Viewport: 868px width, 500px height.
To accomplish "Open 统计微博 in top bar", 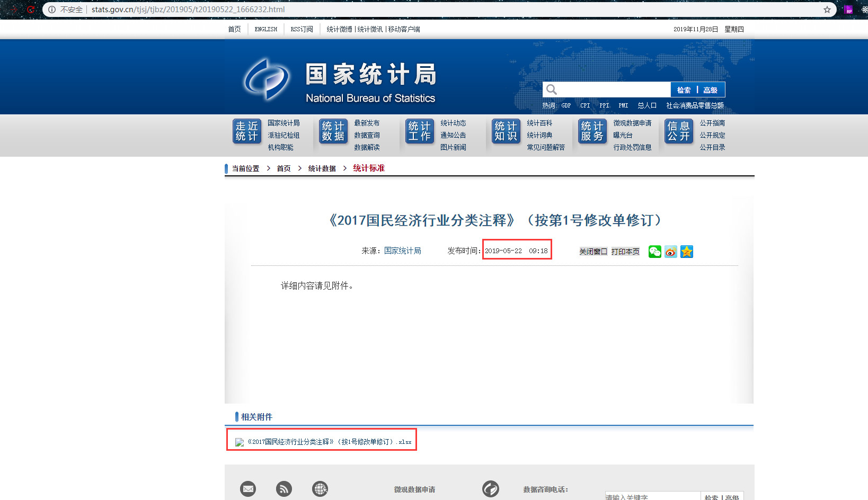I will (x=340, y=29).
